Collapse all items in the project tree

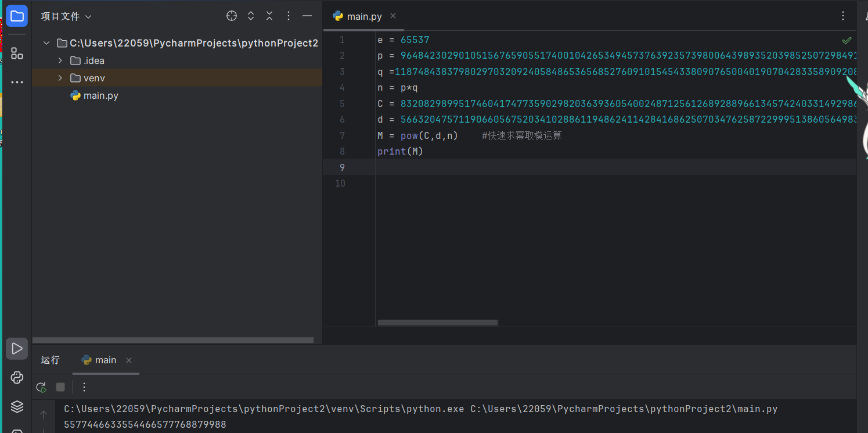click(x=269, y=16)
